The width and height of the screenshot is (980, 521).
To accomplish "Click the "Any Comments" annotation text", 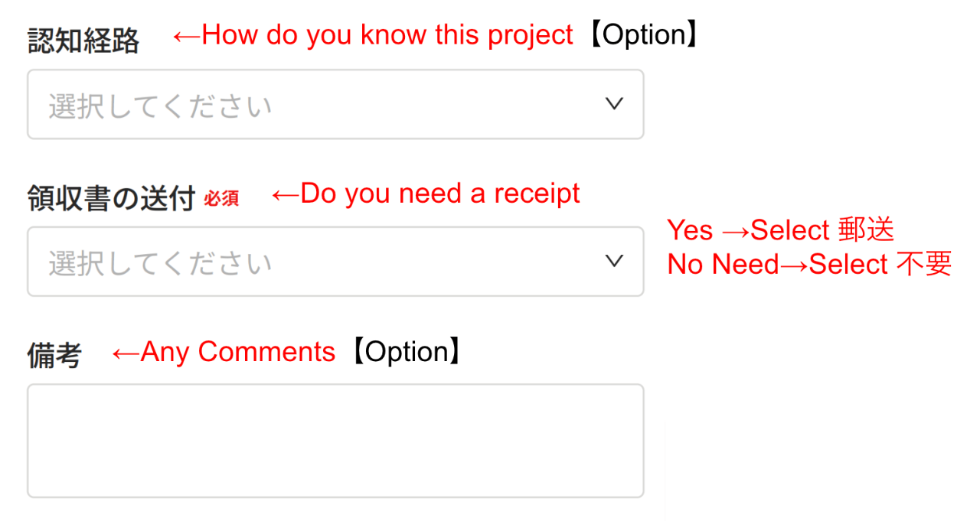I will click(x=238, y=352).
